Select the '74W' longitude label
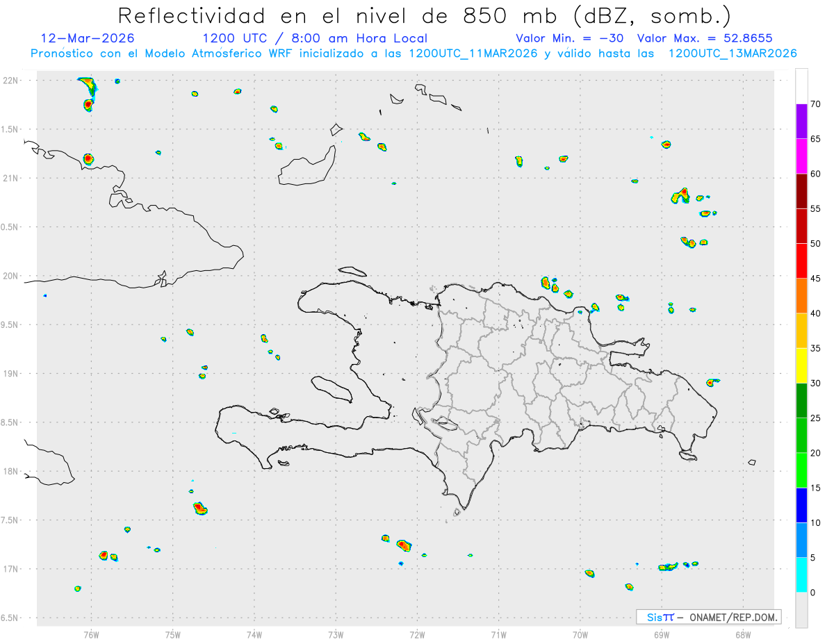 [254, 635]
